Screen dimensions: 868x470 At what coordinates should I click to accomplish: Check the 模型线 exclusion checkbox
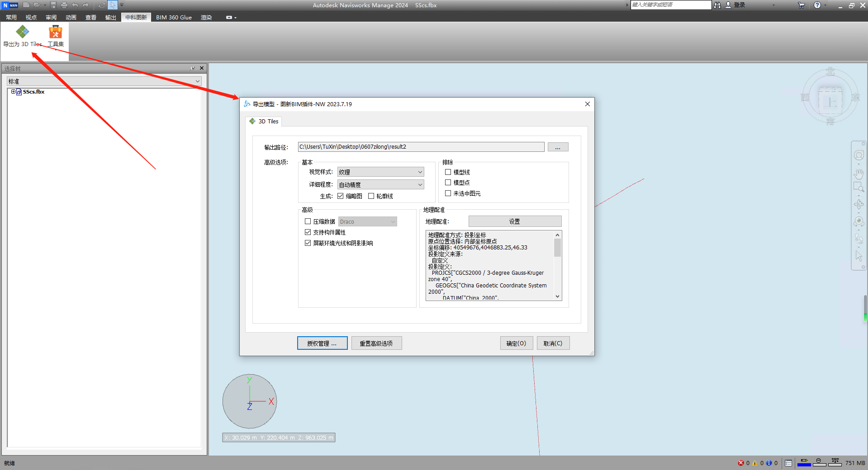(448, 172)
